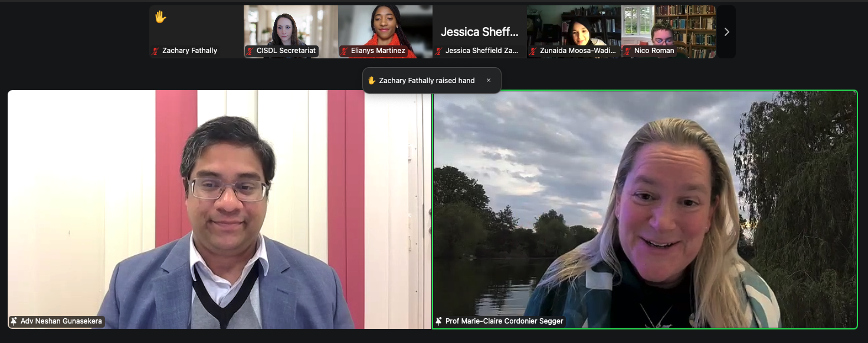
Task: Select the CISDL Secretariat video thumbnail
Action: (x=291, y=27)
